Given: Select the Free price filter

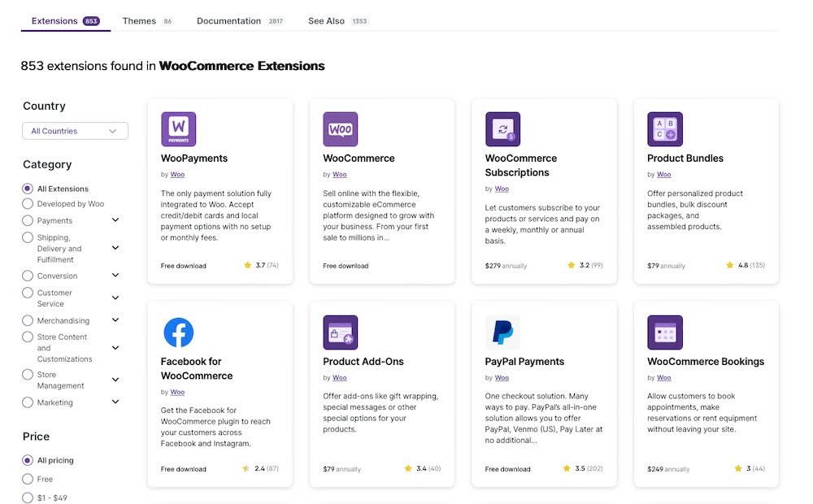Looking at the screenshot, I should point(28,479).
